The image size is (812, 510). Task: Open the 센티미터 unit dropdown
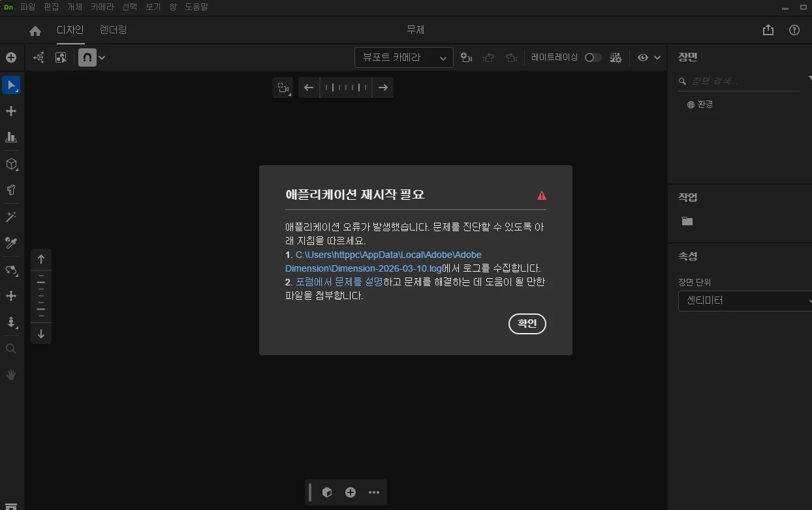(x=745, y=301)
